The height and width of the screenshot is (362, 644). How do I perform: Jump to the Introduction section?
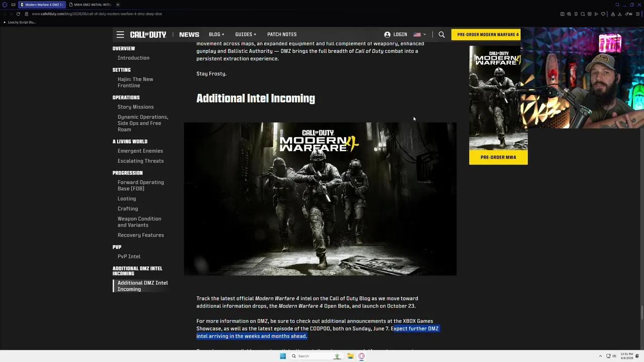tap(133, 58)
